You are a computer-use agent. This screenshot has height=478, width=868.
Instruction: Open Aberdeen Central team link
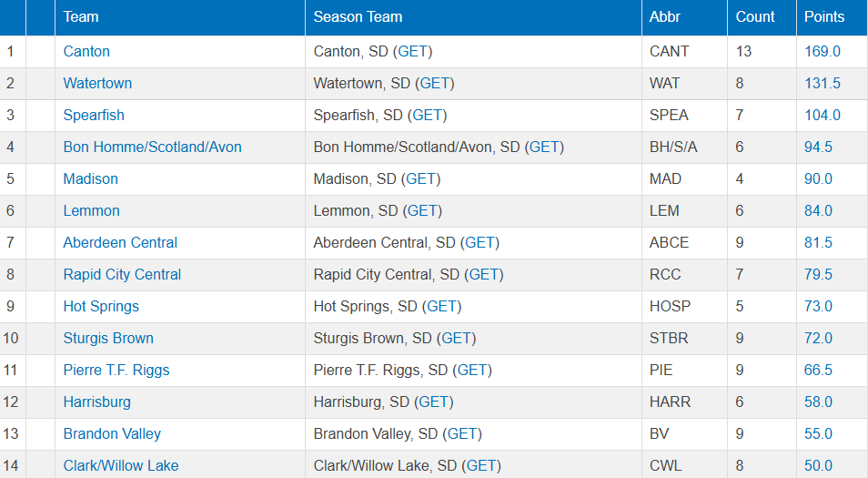click(x=120, y=243)
